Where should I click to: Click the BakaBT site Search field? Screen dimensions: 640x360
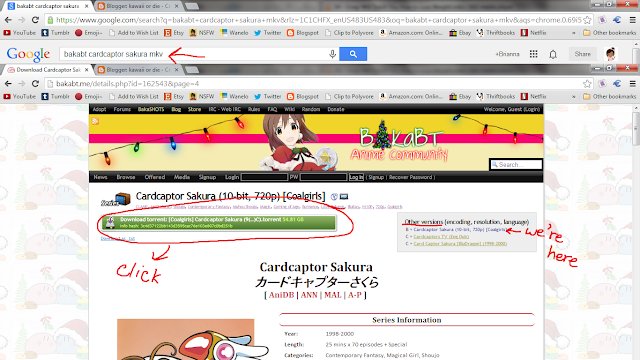(x=516, y=164)
